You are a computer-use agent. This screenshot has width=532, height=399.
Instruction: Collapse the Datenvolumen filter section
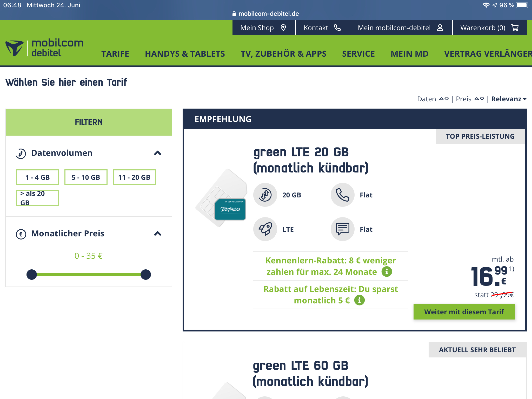[157, 153]
